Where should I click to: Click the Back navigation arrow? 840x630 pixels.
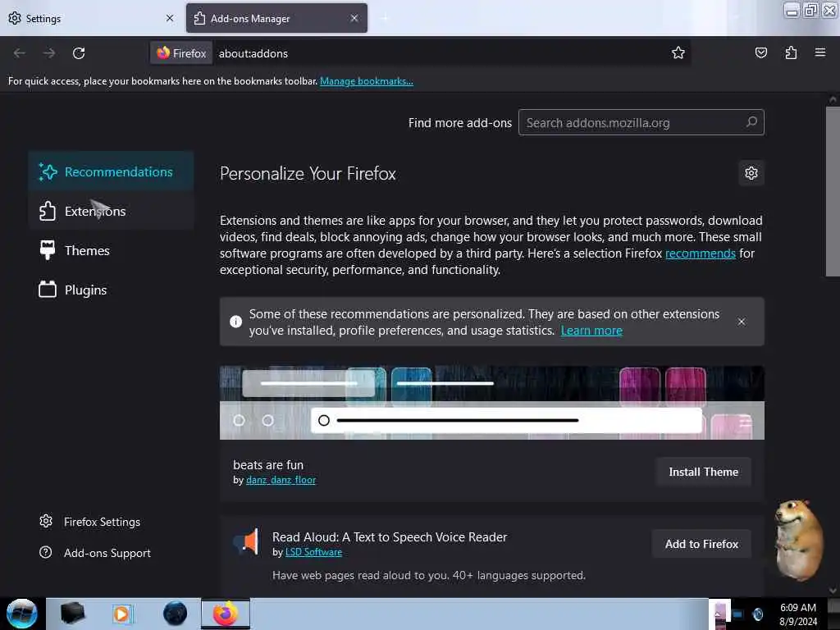(20, 53)
